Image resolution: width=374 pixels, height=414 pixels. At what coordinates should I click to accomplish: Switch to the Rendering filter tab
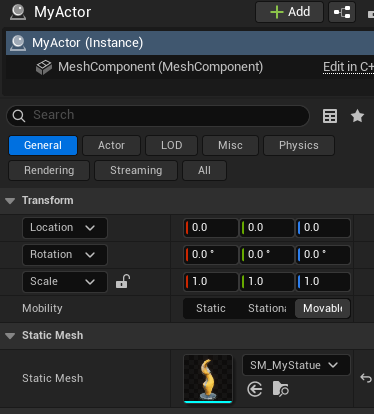[x=49, y=170]
